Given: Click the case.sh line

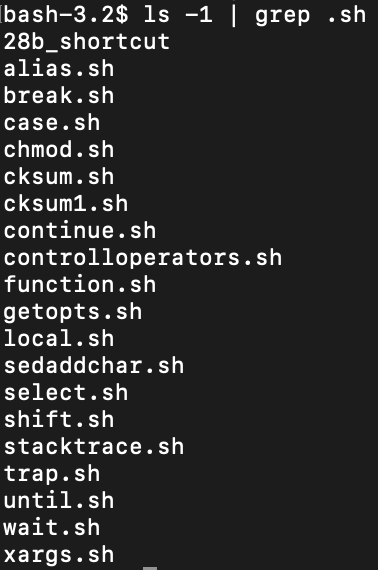Looking at the screenshot, I should [52, 123].
